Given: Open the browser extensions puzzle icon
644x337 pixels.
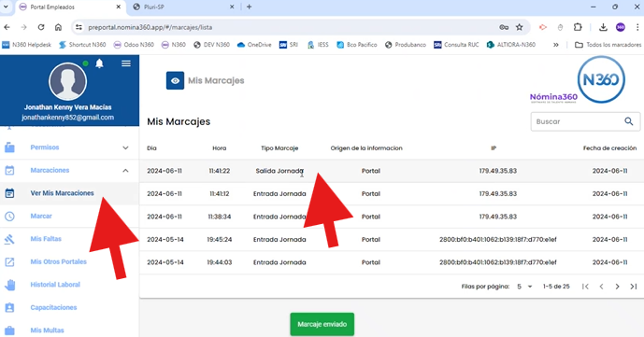Looking at the screenshot, I should click(578, 27).
